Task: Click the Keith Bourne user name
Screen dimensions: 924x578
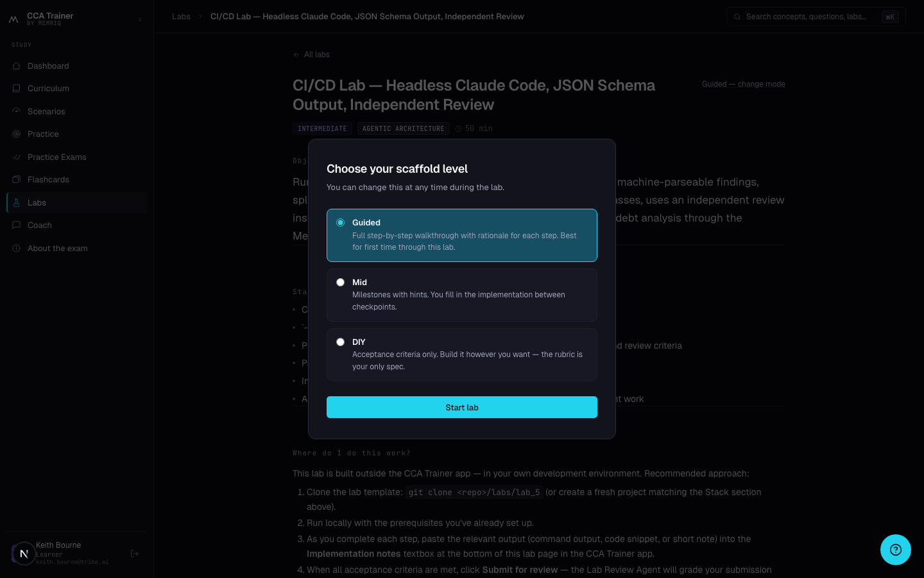Action: coord(58,545)
